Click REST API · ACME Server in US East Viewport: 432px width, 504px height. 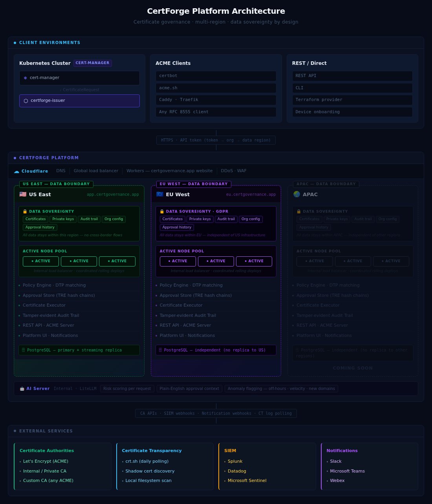click(48, 326)
